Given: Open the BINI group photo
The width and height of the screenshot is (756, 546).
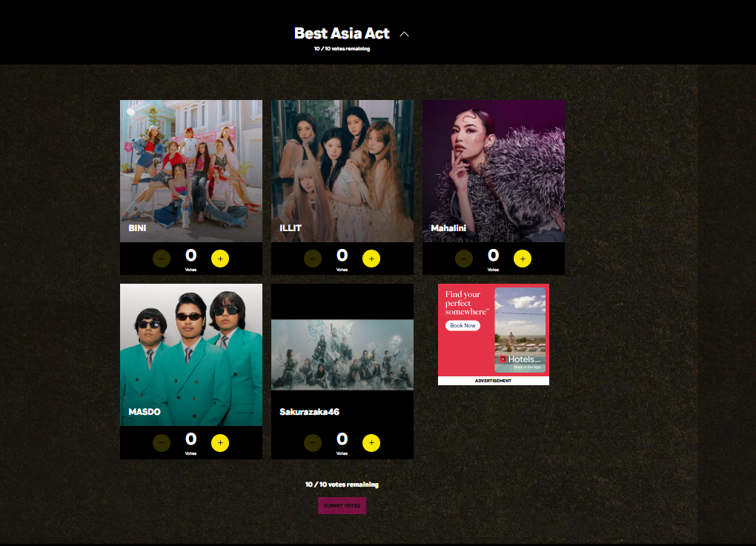Looking at the screenshot, I should 191,171.
